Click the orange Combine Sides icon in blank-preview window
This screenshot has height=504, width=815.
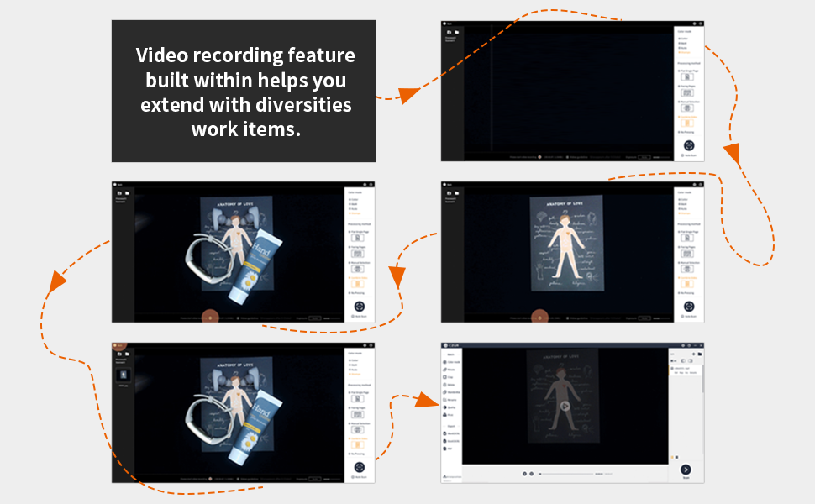(x=687, y=123)
